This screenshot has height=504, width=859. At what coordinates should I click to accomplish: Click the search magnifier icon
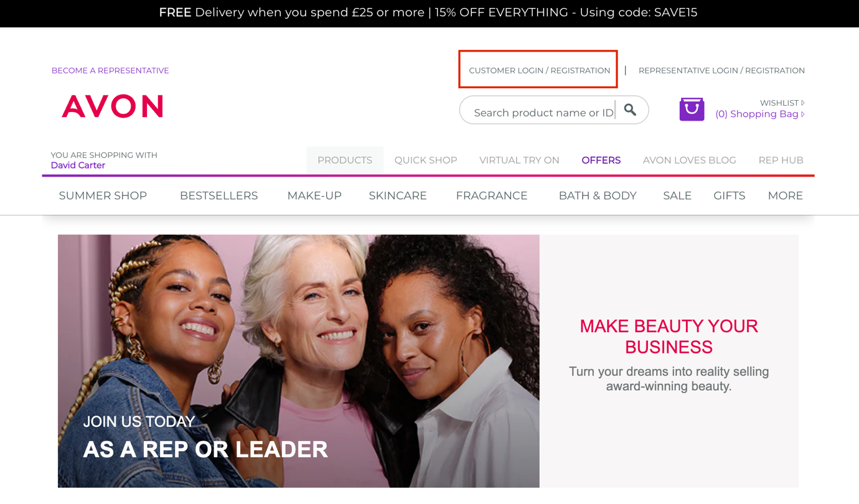pos(630,110)
